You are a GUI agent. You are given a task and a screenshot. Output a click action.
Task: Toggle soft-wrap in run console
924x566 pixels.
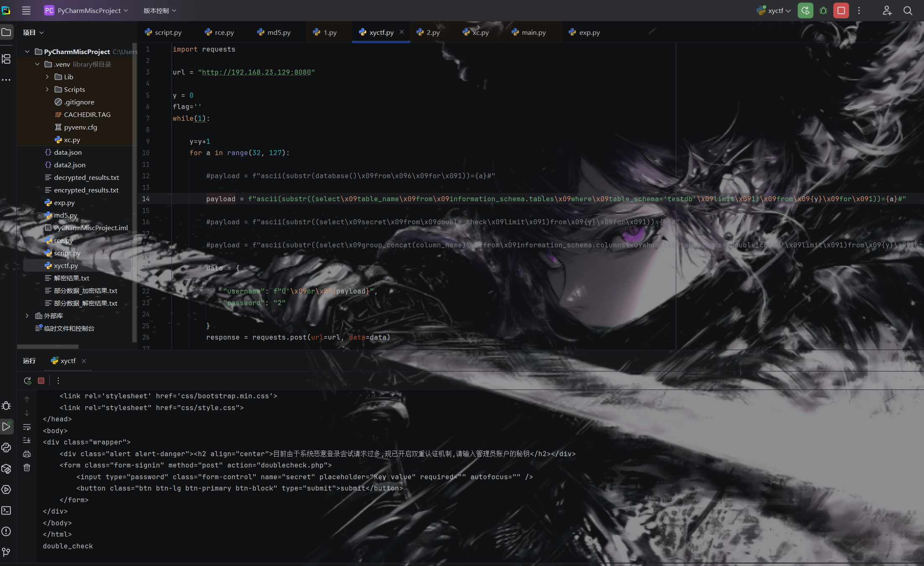coord(27,427)
